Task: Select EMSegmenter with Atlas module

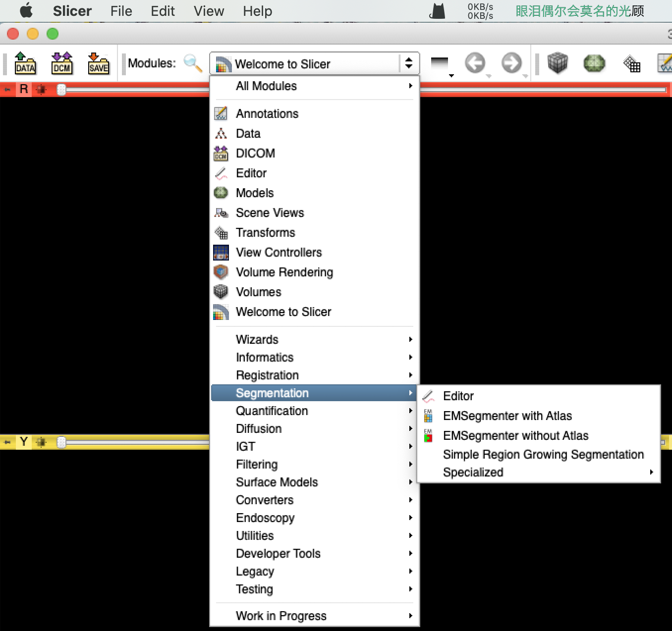Action: coord(539,416)
